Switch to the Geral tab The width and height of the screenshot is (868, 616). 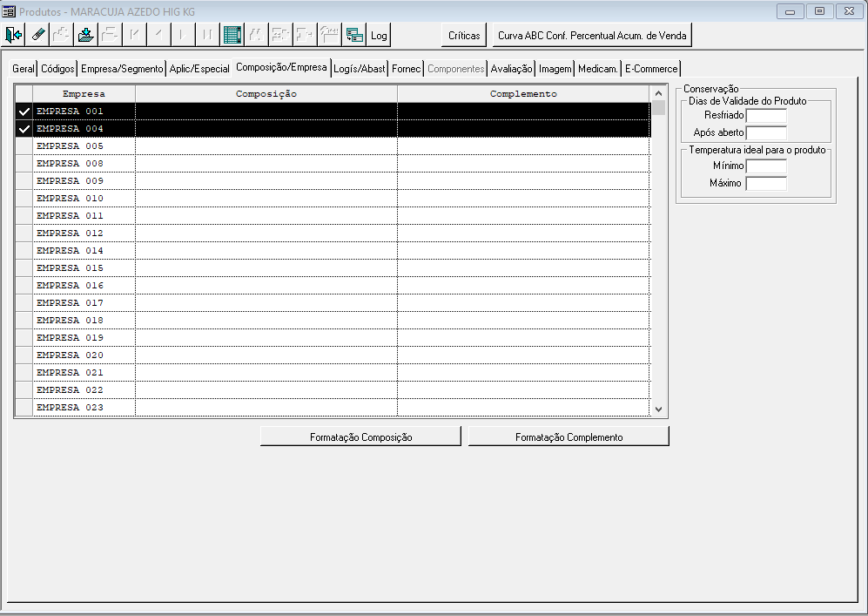point(24,69)
